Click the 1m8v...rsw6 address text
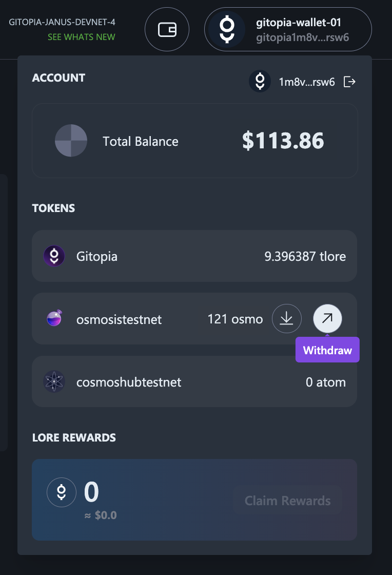 [x=307, y=82]
